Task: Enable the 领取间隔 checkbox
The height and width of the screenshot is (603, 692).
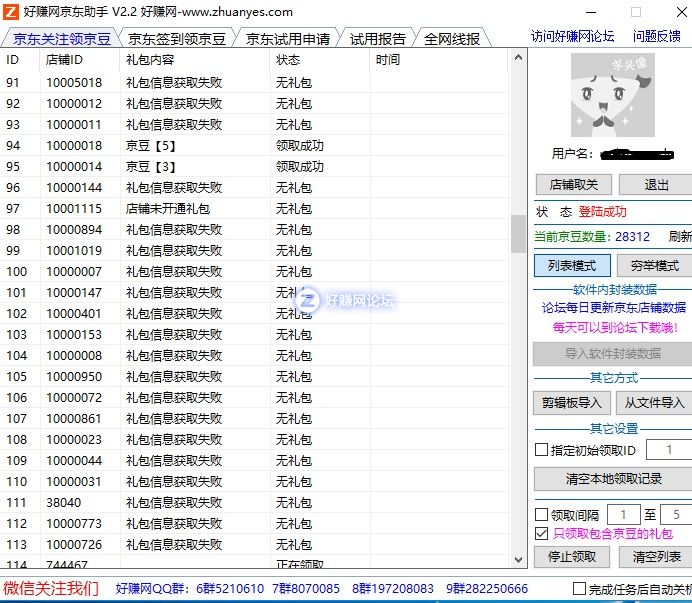Action: pyautogui.click(x=542, y=515)
